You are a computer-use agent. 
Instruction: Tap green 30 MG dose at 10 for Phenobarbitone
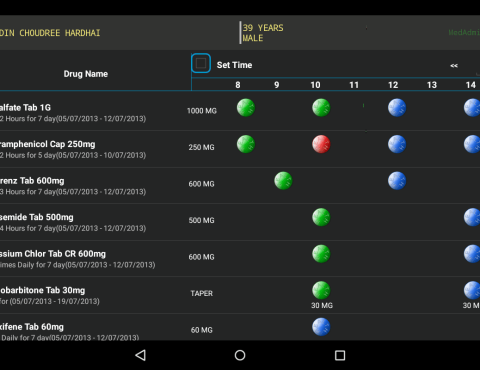click(321, 290)
